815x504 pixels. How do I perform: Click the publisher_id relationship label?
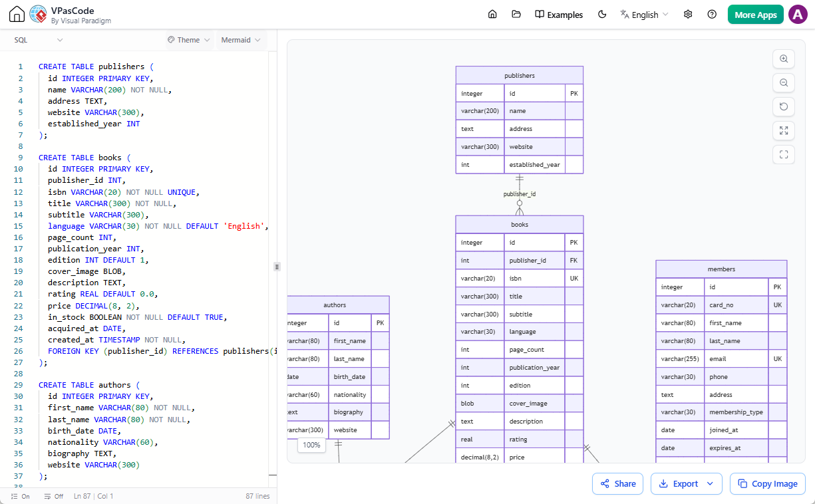tap(520, 194)
